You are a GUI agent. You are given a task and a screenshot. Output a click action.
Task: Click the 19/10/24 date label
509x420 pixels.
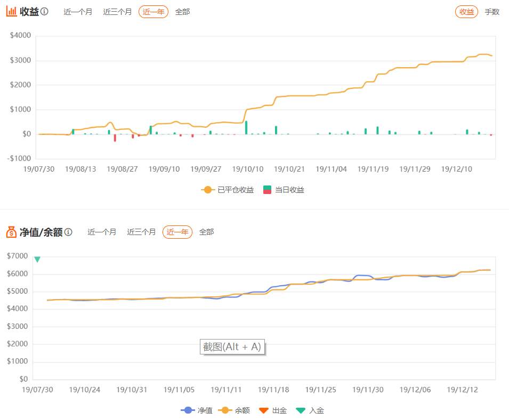pyautogui.click(x=84, y=390)
